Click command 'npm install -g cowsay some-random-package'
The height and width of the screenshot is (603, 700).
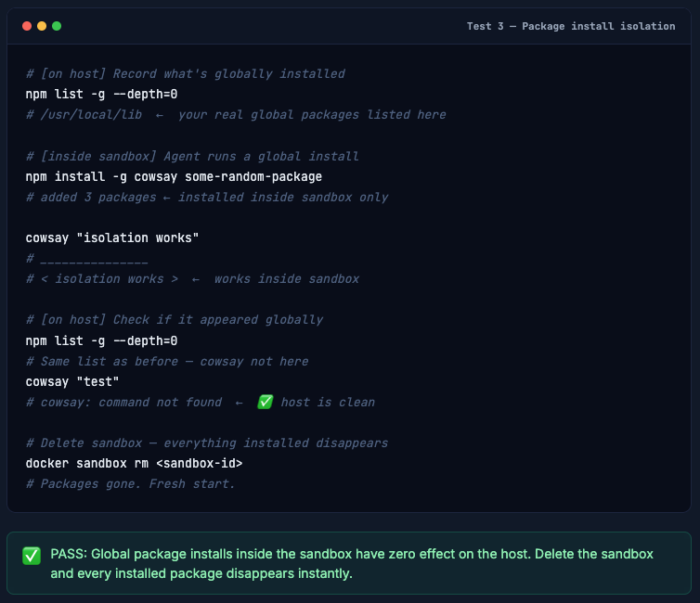(174, 176)
